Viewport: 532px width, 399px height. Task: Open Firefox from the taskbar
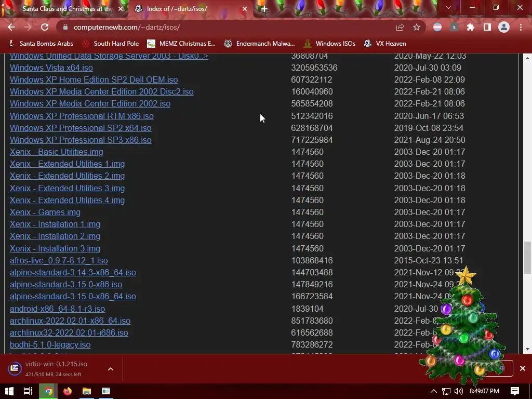click(x=68, y=391)
